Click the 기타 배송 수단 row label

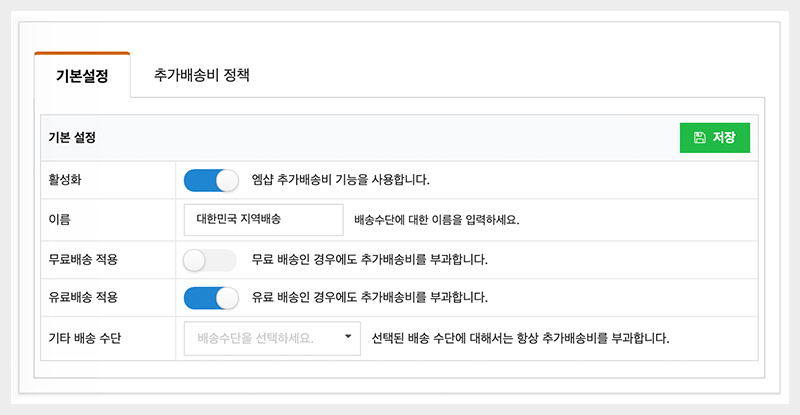pyautogui.click(x=86, y=338)
